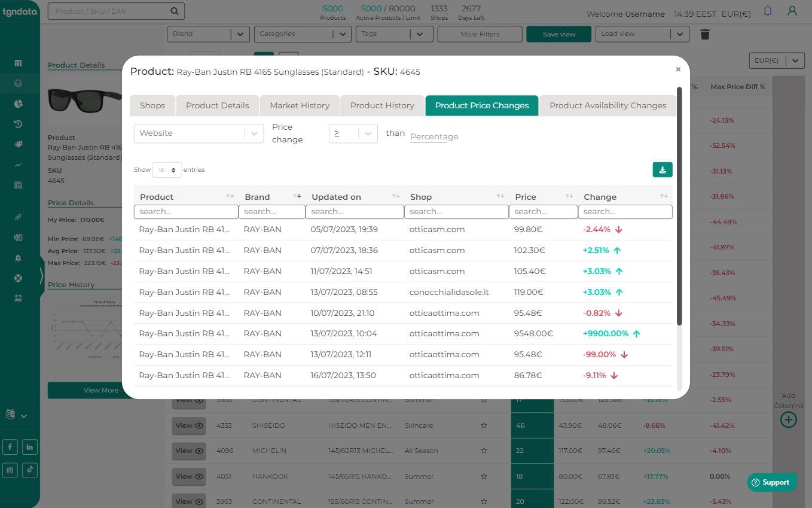Switch to Product Details tab
Screen dimensions: 812x508
coord(218,105)
